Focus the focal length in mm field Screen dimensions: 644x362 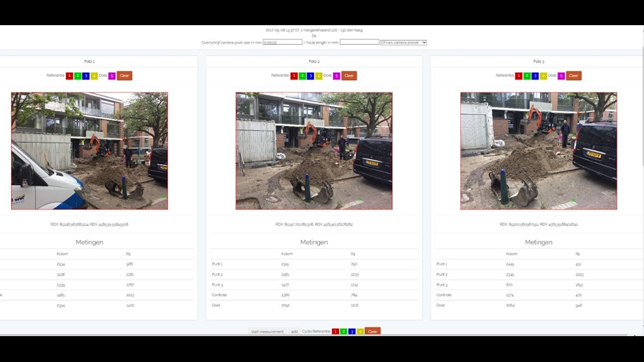point(359,42)
